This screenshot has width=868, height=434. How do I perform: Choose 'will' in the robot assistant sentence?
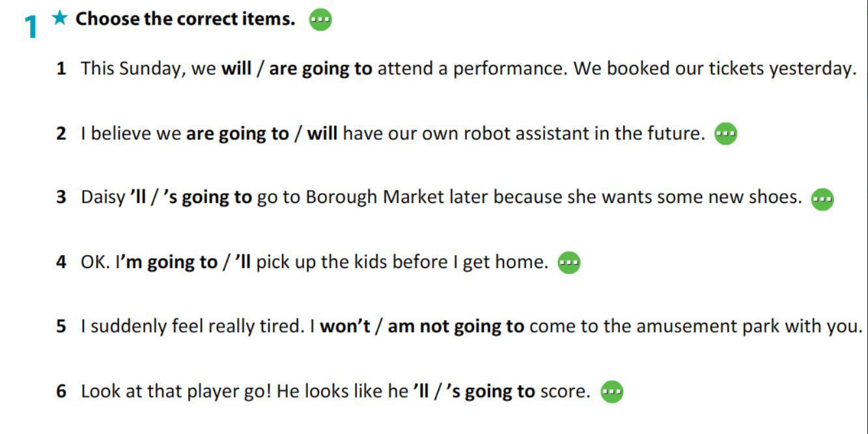tap(322, 133)
